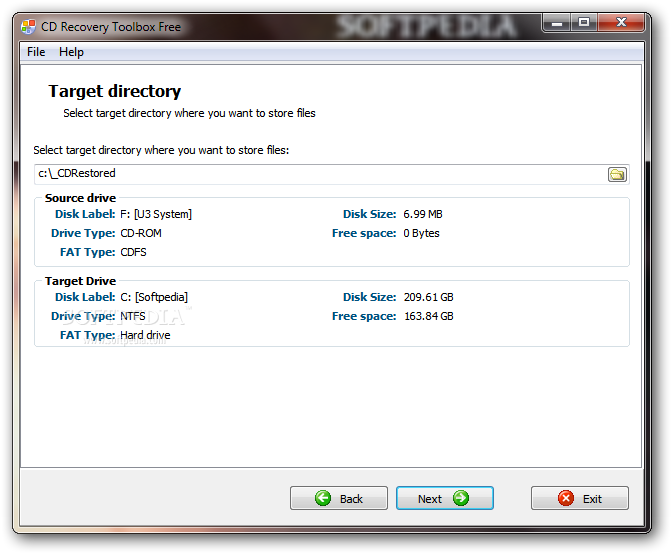This screenshot has width=672, height=554.
Task: Open the File menu
Action: (36, 52)
